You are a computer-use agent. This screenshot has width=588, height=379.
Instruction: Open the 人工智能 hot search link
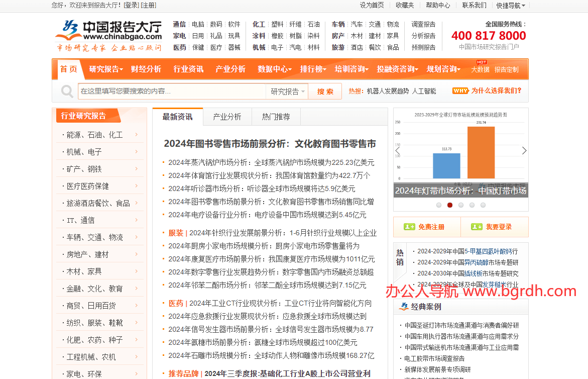coord(424,91)
